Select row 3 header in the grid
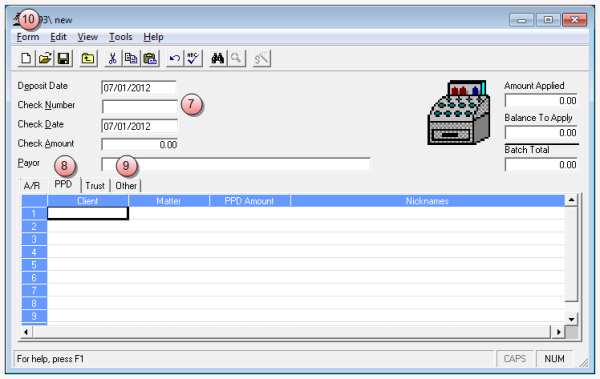600x379 pixels. pos(34,239)
